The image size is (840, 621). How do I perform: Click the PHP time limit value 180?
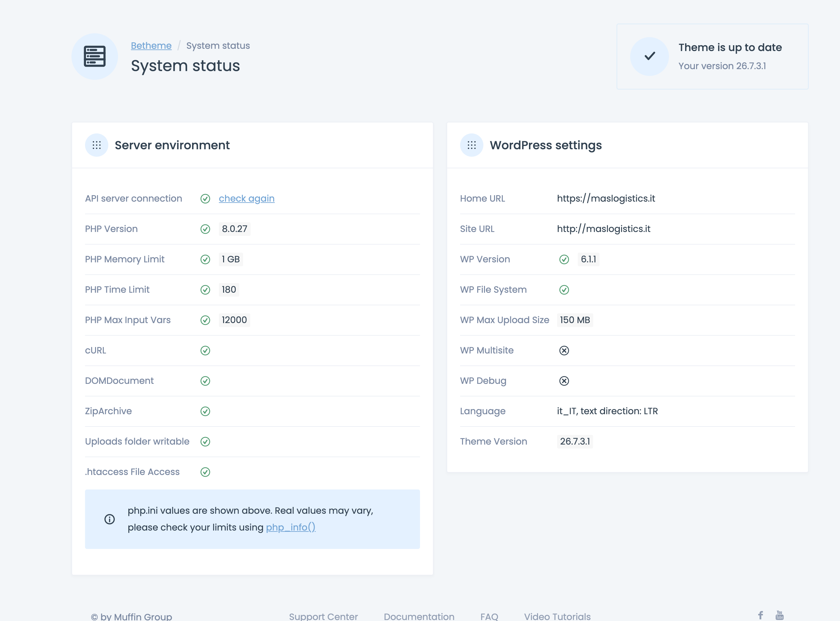click(x=229, y=290)
